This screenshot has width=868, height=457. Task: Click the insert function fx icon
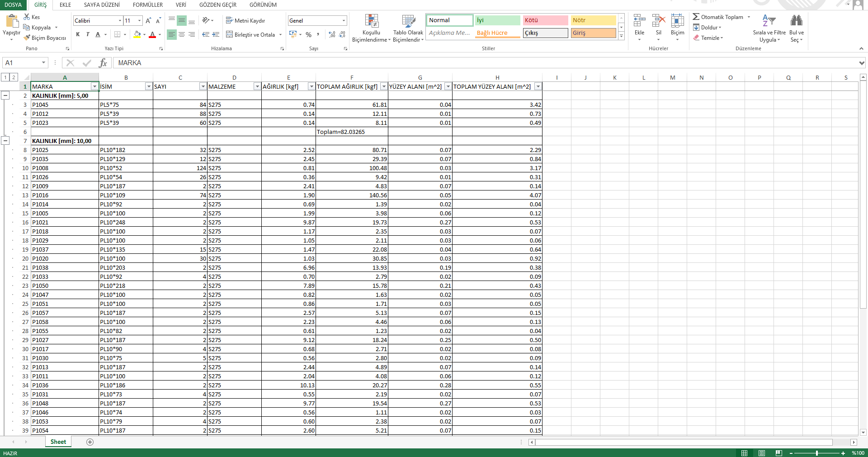coord(103,63)
